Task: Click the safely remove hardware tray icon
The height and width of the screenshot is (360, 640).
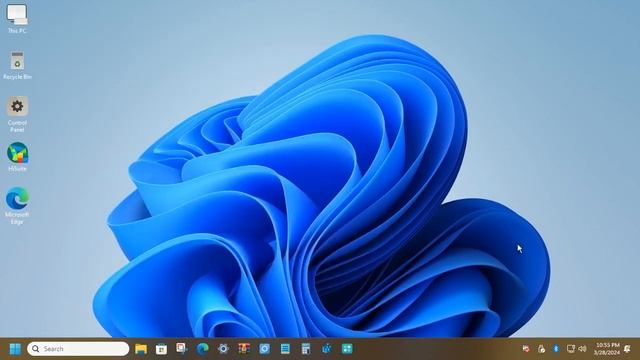Action: pos(541,349)
